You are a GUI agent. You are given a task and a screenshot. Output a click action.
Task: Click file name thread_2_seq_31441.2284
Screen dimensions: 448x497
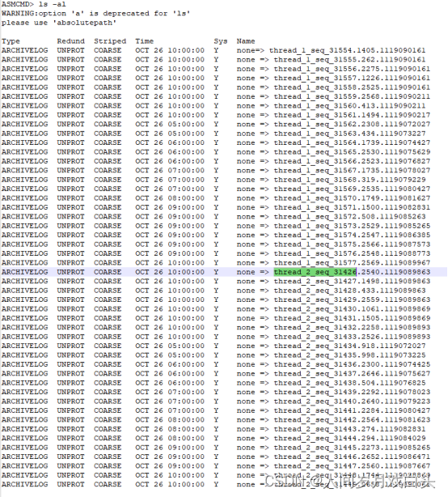[352, 410]
